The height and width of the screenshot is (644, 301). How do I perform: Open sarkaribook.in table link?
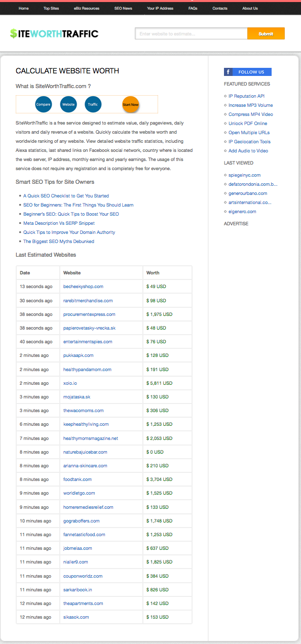point(78,590)
